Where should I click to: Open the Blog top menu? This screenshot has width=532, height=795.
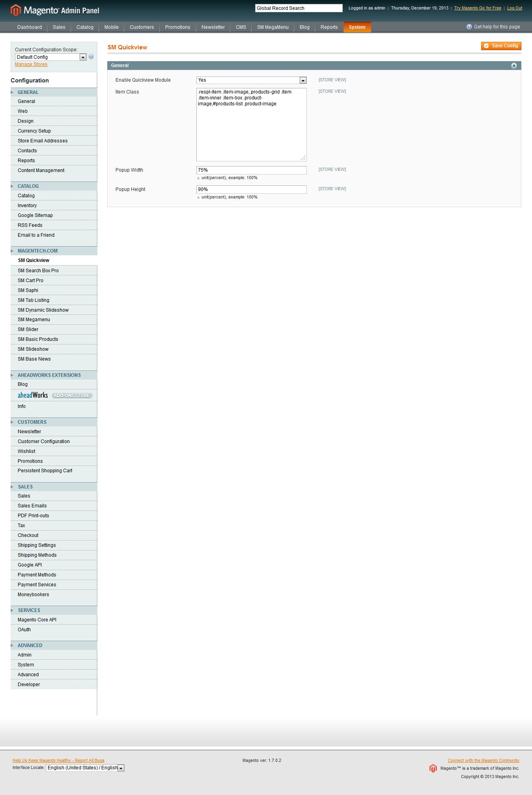tap(304, 27)
